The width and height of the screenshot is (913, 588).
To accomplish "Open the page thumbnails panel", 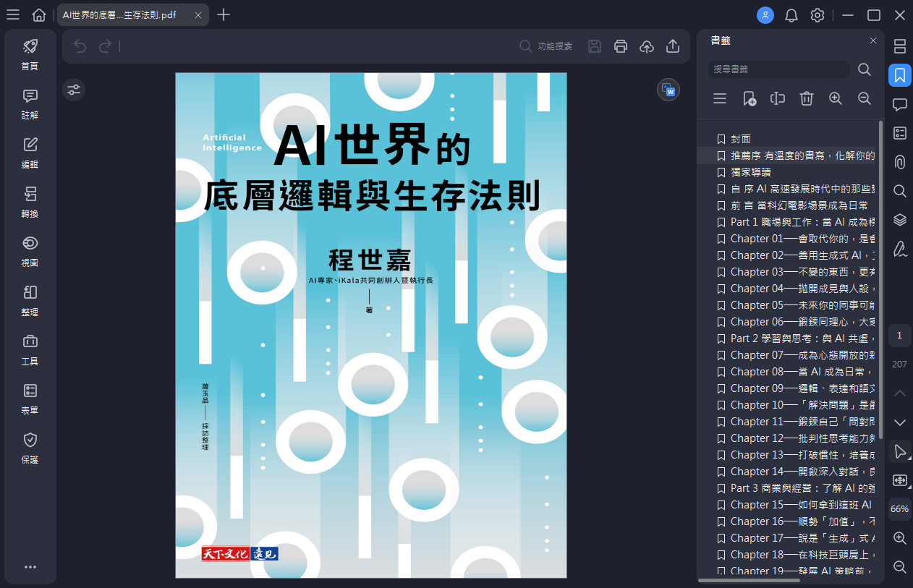I will click(x=900, y=46).
